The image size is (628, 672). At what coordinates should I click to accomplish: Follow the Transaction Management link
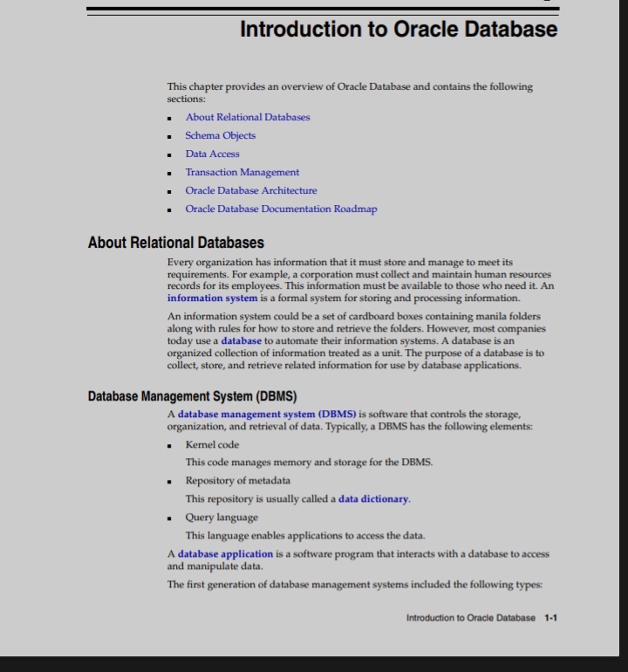click(242, 172)
